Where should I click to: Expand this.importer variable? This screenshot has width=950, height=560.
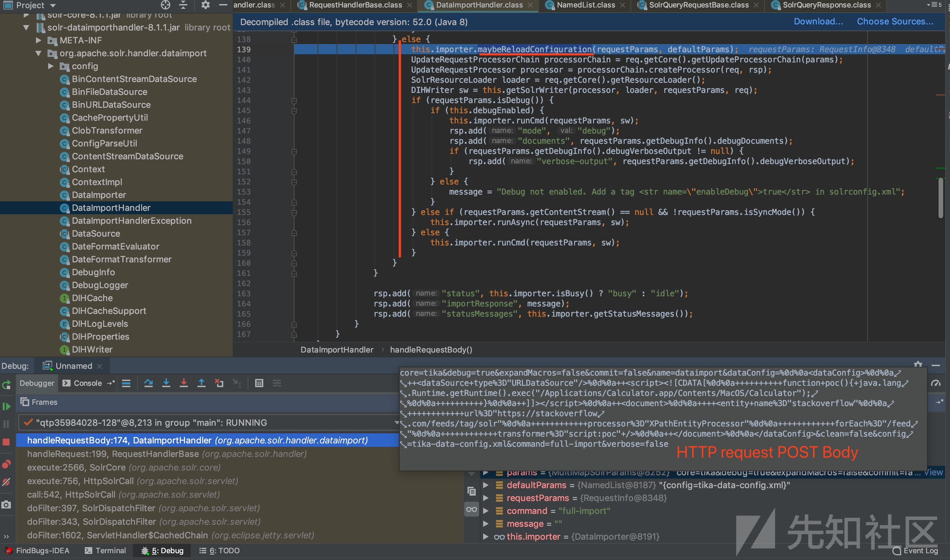[486, 537]
